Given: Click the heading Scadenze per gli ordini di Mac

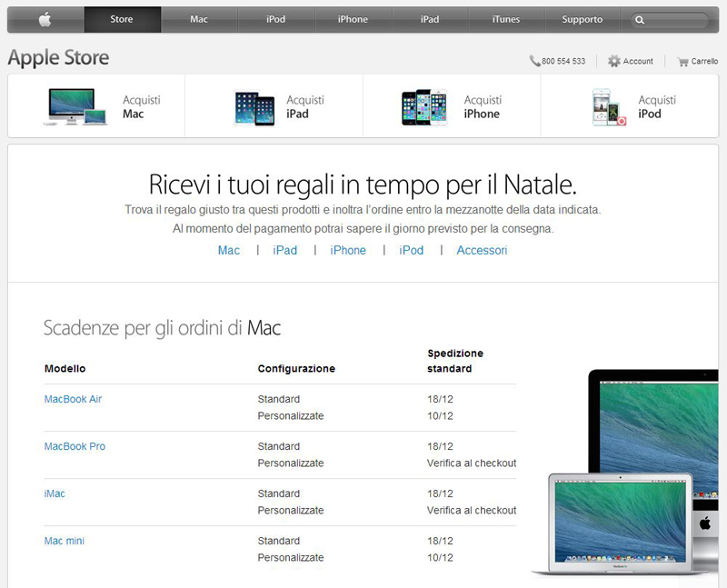Looking at the screenshot, I should pos(163,328).
